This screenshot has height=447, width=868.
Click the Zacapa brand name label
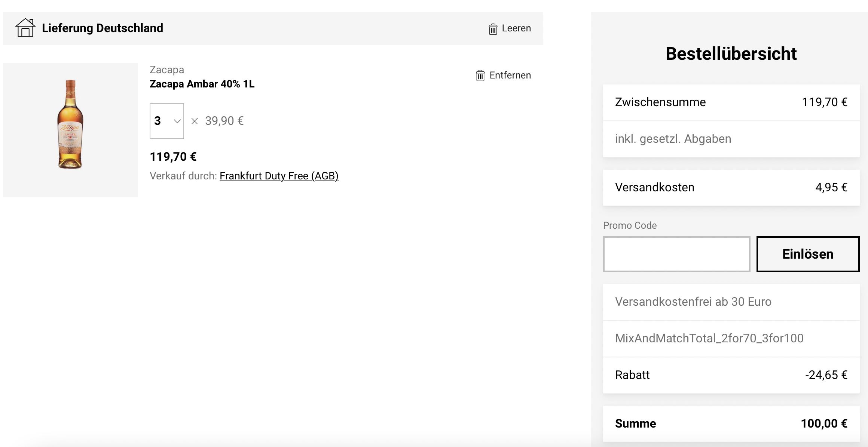click(x=167, y=70)
